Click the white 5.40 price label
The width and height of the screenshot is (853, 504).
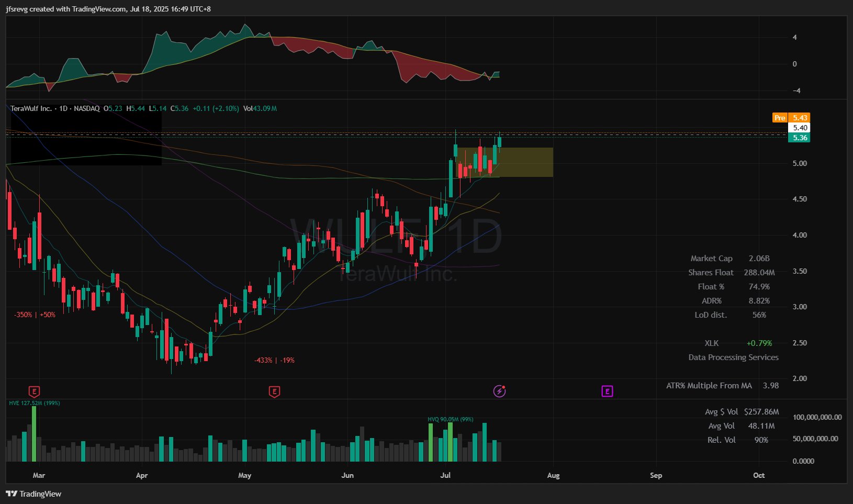tap(800, 128)
